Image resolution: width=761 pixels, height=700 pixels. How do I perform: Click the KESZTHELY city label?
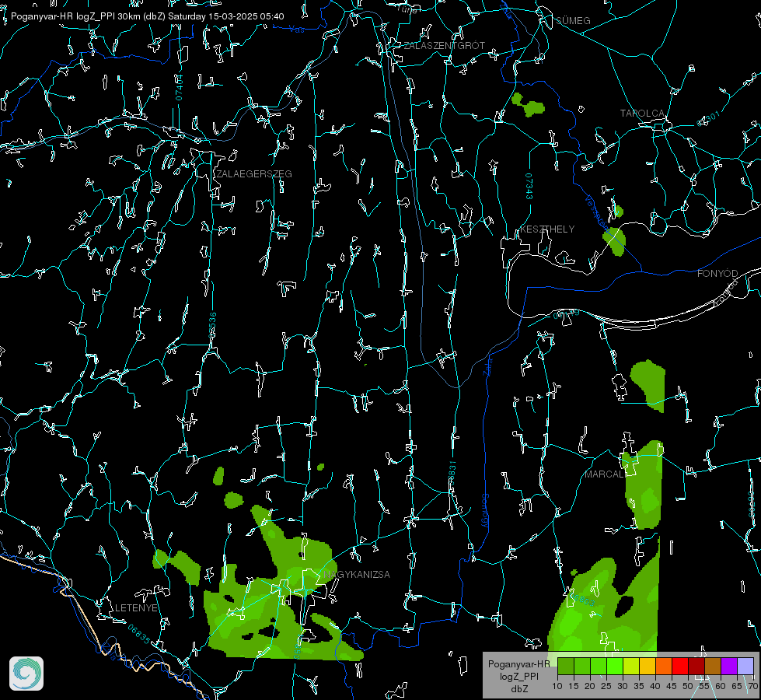coord(547,229)
